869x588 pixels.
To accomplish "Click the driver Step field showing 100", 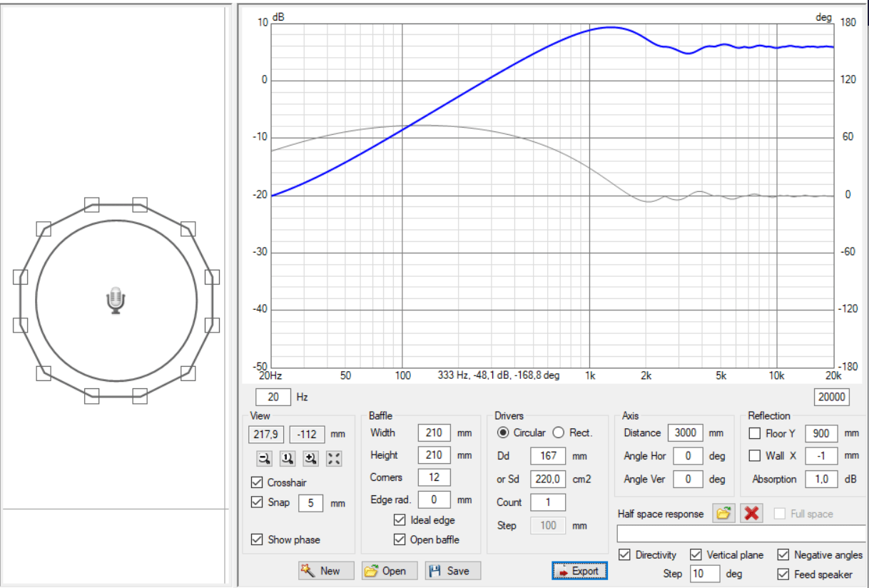I will coord(548,525).
